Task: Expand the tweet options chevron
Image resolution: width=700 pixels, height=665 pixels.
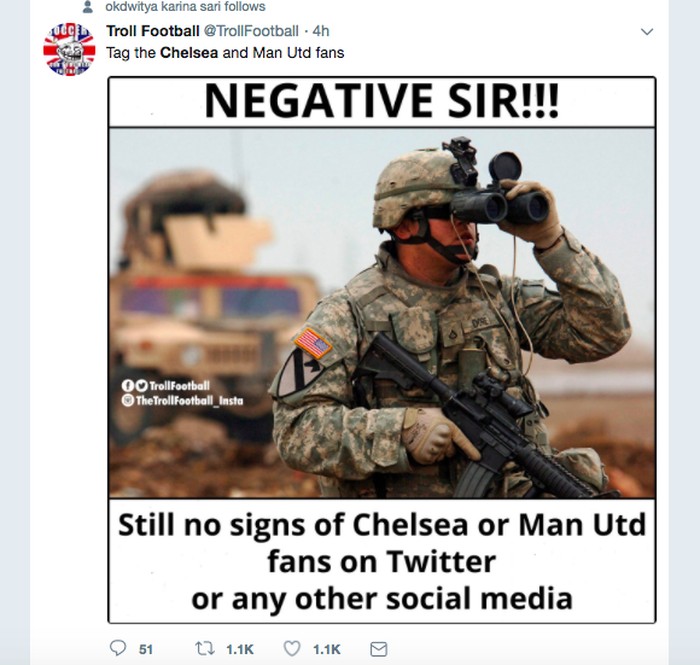Action: click(x=647, y=32)
